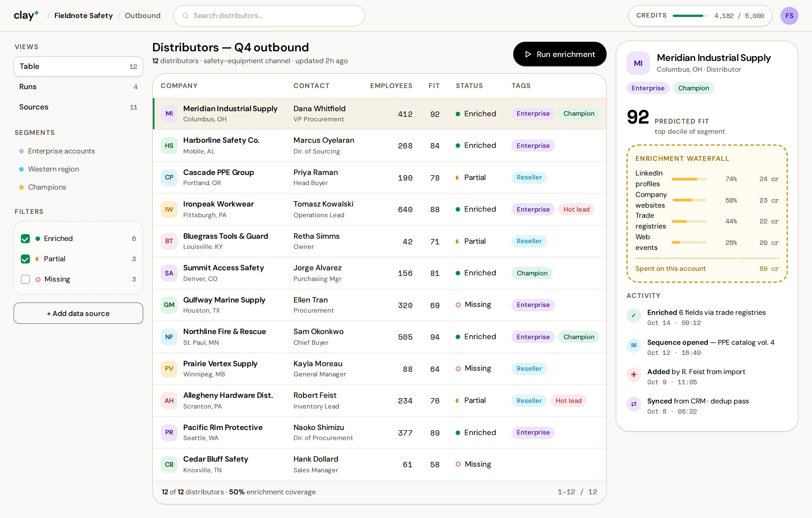This screenshot has width=812, height=518.
Task: Click the Hot lead tag on Ironpeak Workwear
Action: [x=576, y=209]
